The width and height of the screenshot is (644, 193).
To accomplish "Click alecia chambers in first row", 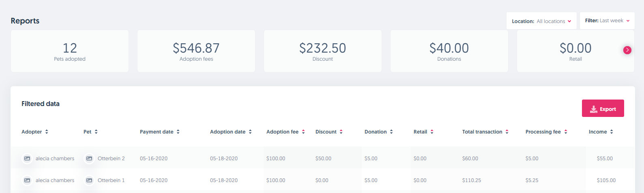I will (55, 159).
